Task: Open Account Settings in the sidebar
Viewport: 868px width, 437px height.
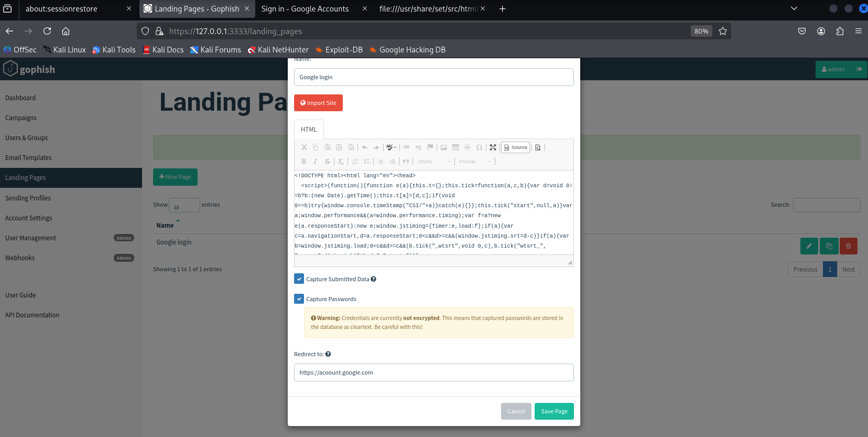Action: pos(28,218)
